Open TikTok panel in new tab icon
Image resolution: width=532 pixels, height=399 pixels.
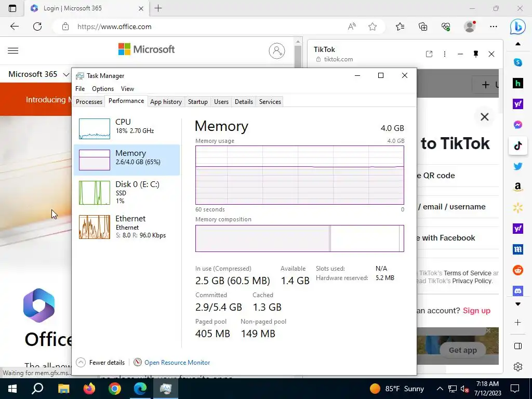point(429,54)
